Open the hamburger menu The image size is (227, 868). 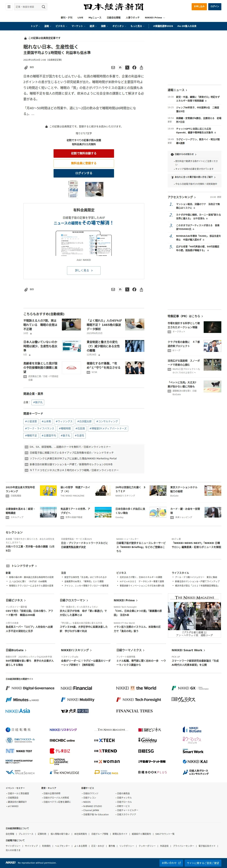(x=9, y=7)
